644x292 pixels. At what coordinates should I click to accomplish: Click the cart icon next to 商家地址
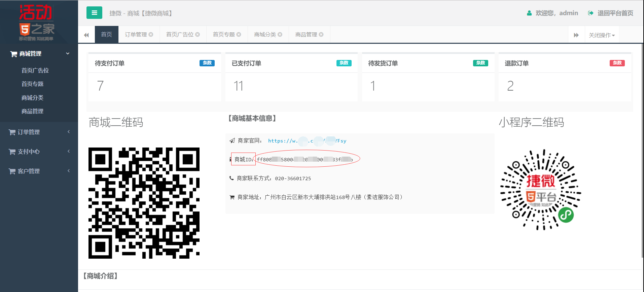232,197
